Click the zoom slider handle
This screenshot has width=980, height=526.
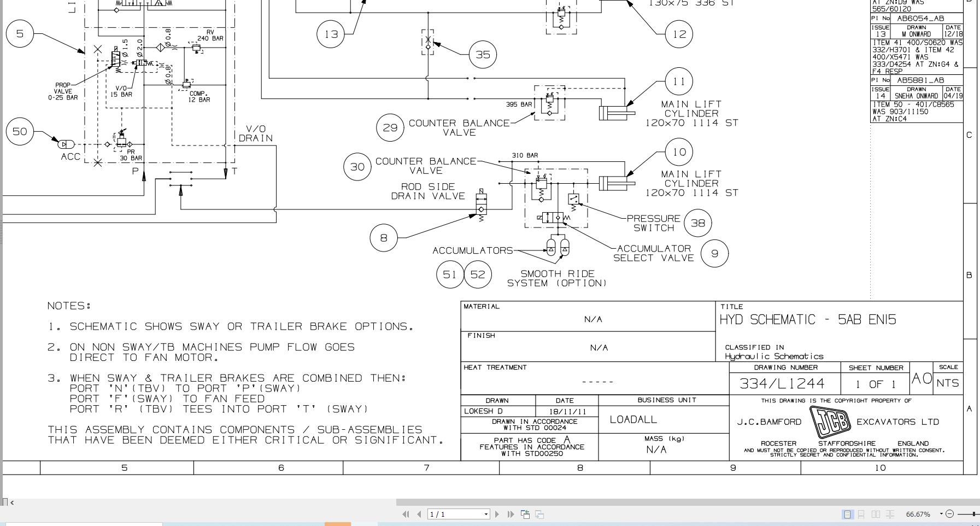click(x=974, y=514)
